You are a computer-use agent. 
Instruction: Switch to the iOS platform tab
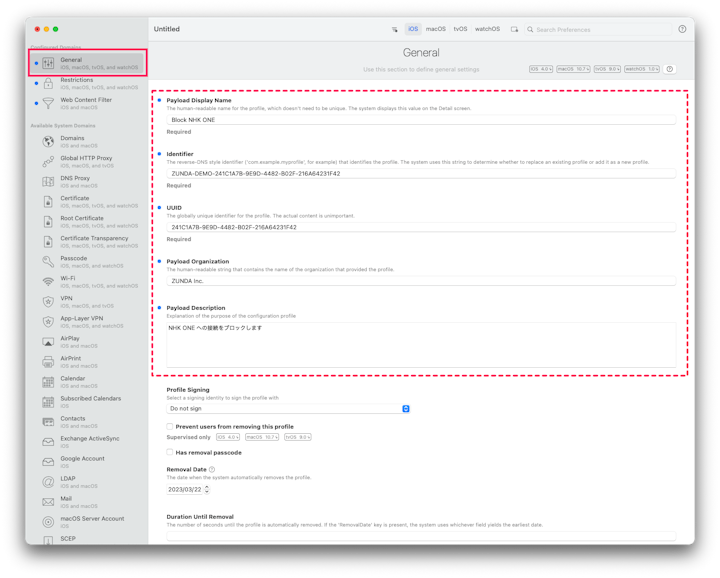point(413,29)
